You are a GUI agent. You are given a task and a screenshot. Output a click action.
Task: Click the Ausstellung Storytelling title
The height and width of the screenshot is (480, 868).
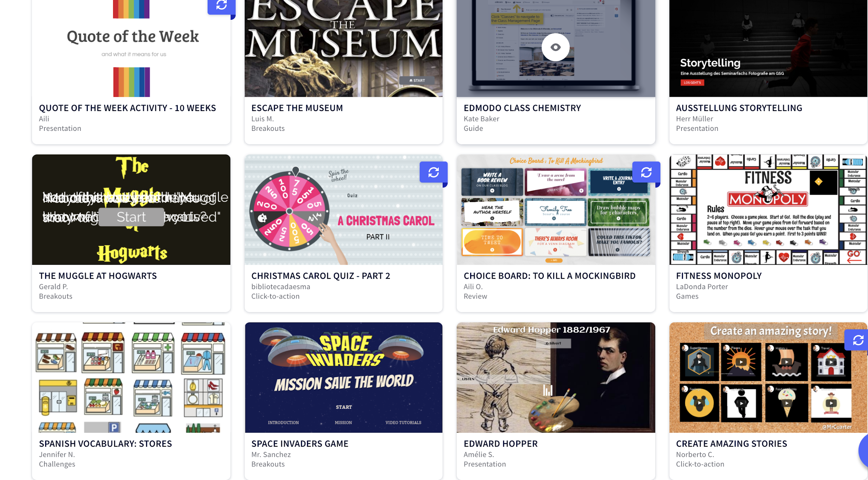point(739,108)
